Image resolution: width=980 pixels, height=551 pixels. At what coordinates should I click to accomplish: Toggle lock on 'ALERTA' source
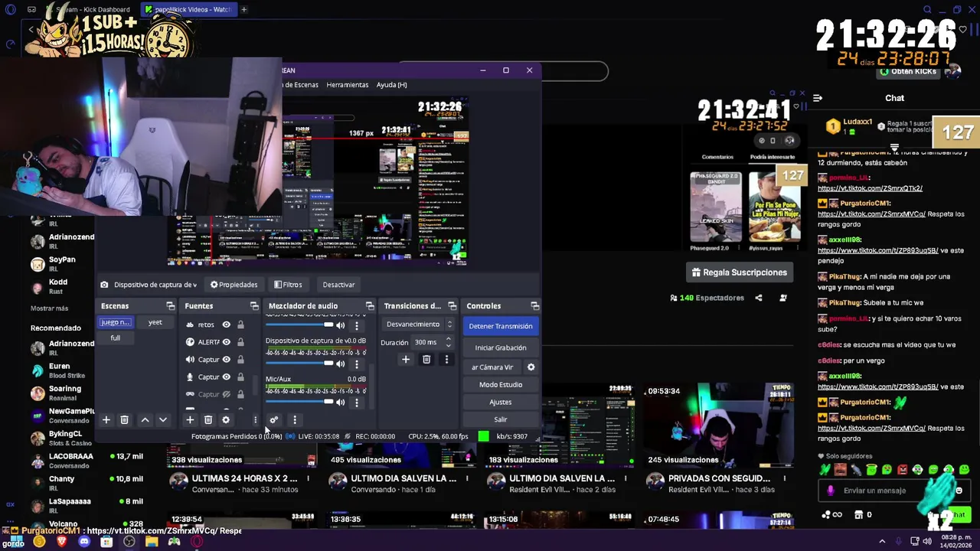click(240, 342)
